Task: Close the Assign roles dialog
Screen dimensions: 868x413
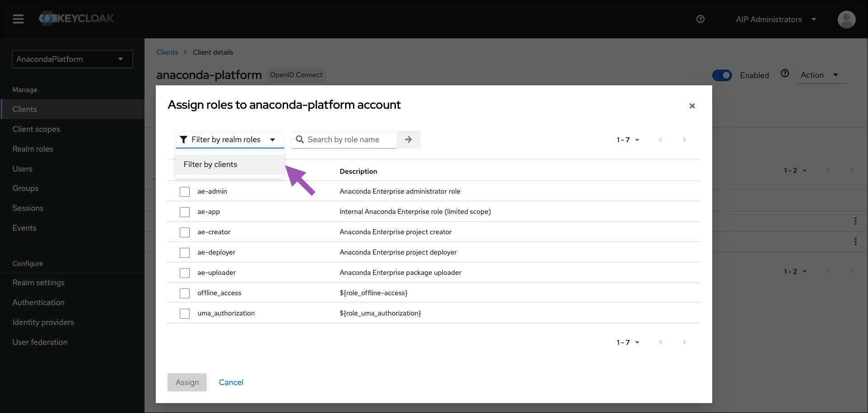Action: coord(692,106)
